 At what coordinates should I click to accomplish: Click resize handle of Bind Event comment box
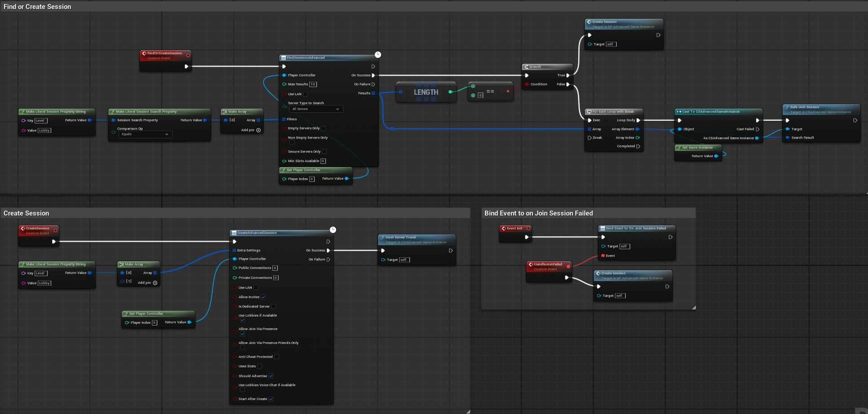(x=694, y=308)
